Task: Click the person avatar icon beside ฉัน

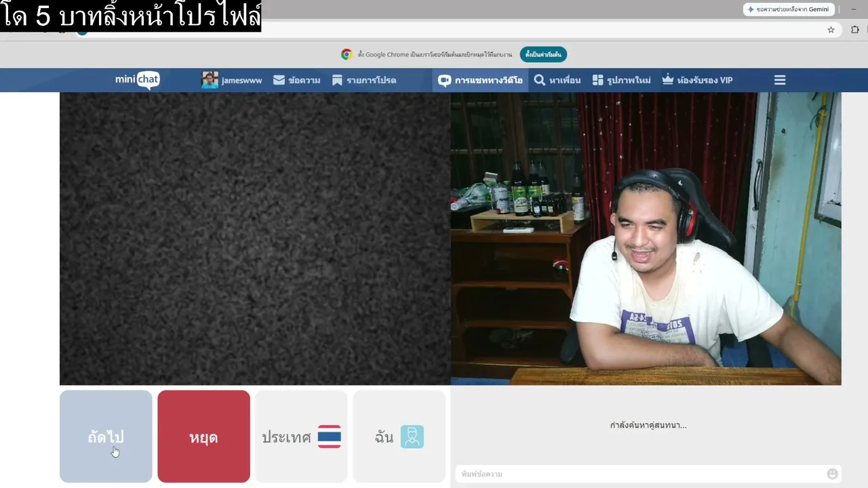Action: tap(412, 436)
